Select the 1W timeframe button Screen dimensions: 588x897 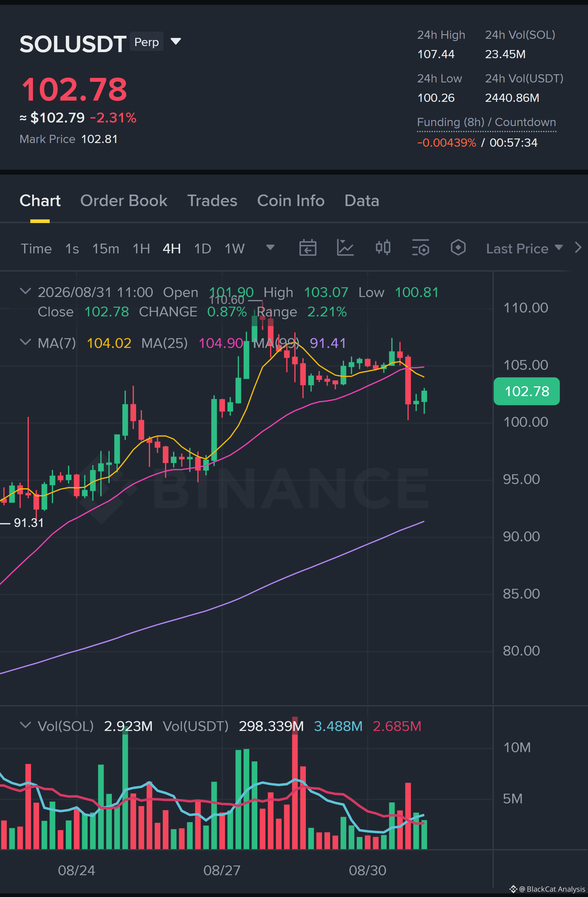click(x=235, y=249)
